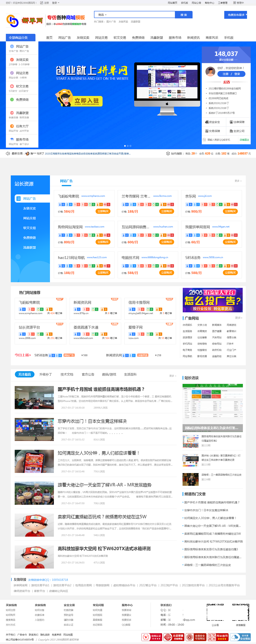This screenshot has width=256, height=644.
Task: Click the 免费发布需求 button
Action: [x=236, y=15]
